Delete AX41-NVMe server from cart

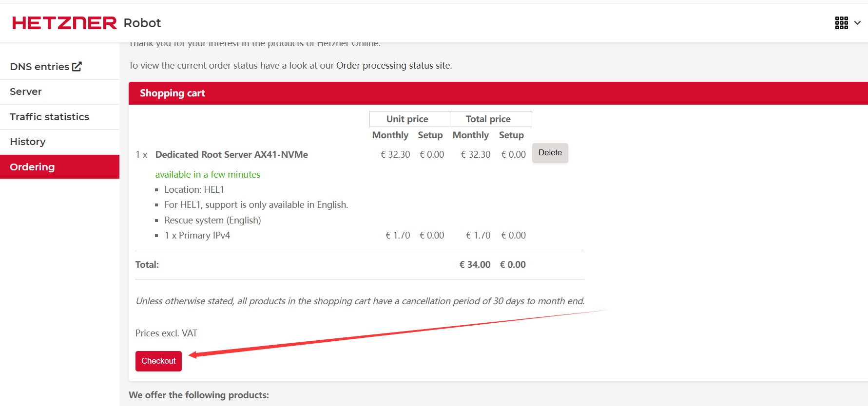[550, 153]
